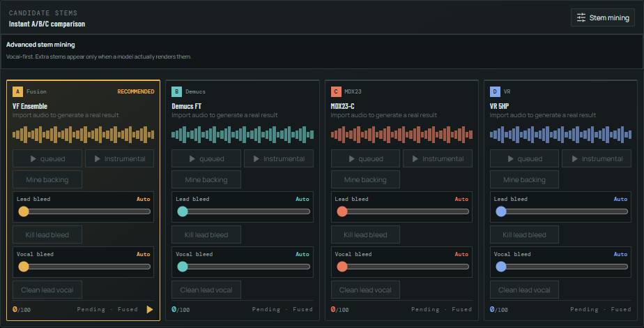The width and height of the screenshot is (644, 328).
Task: Select the B Demucs letter badge
Action: click(176, 91)
